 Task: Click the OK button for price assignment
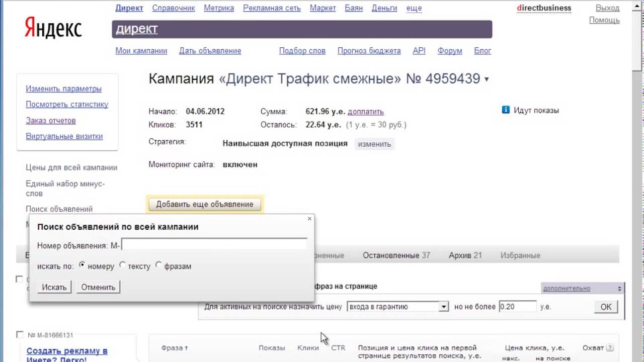point(606,307)
